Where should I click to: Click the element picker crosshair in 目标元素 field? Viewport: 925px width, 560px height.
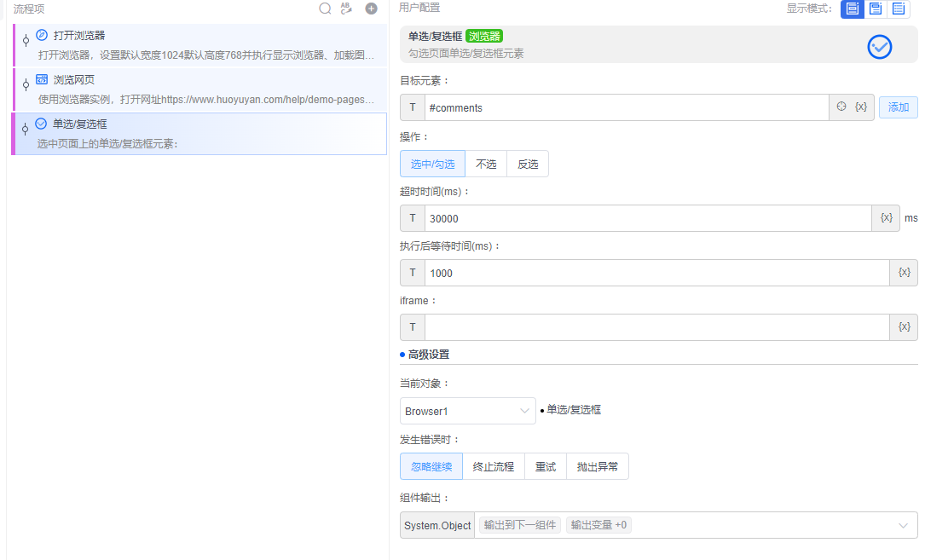pos(841,107)
